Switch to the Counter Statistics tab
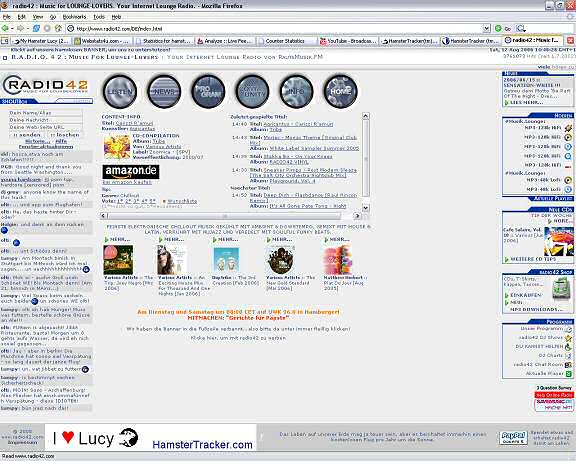 [x=286, y=41]
